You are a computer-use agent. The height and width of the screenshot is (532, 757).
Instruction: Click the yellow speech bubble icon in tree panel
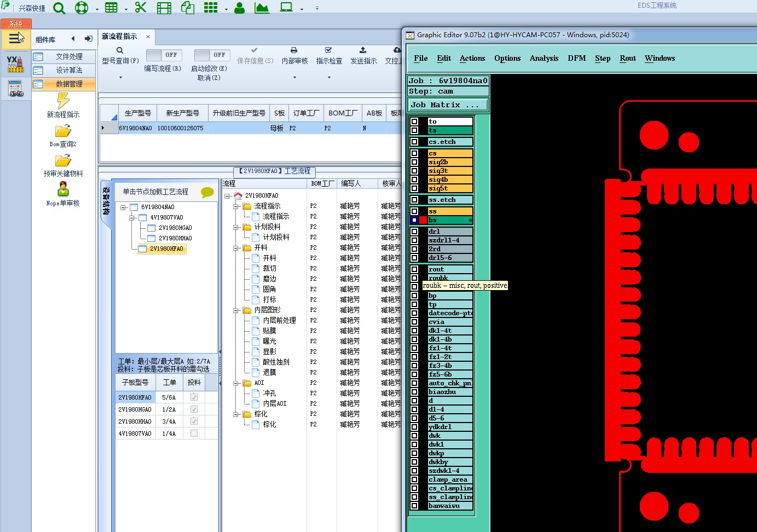coord(207,192)
